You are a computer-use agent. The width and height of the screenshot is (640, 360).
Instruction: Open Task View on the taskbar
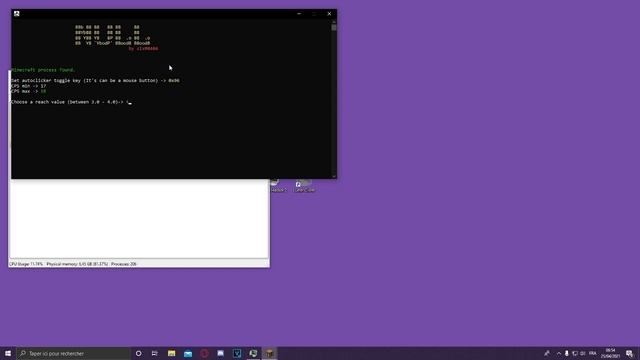(155, 353)
